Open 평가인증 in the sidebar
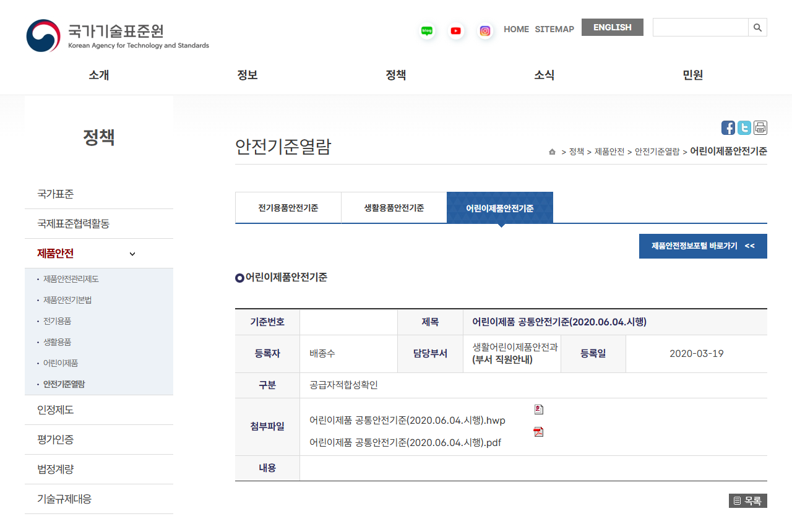The width and height of the screenshot is (792, 532). 99,440
